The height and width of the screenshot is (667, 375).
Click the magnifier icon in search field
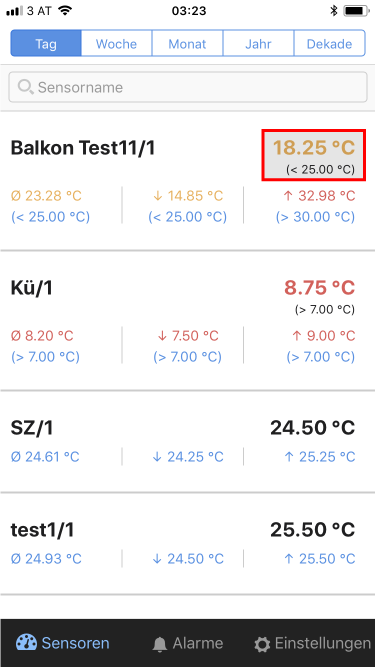[26, 87]
